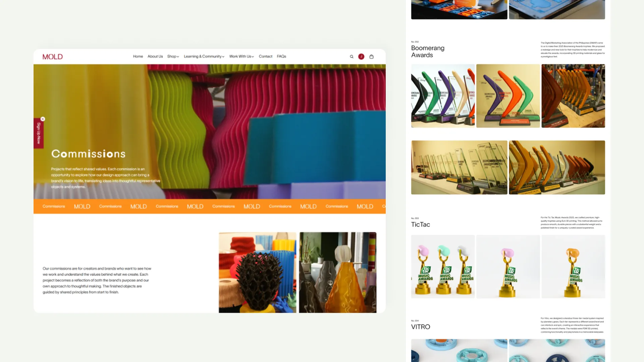This screenshot has width=644, height=362.
Task: Open the Contact page link
Action: (265, 56)
